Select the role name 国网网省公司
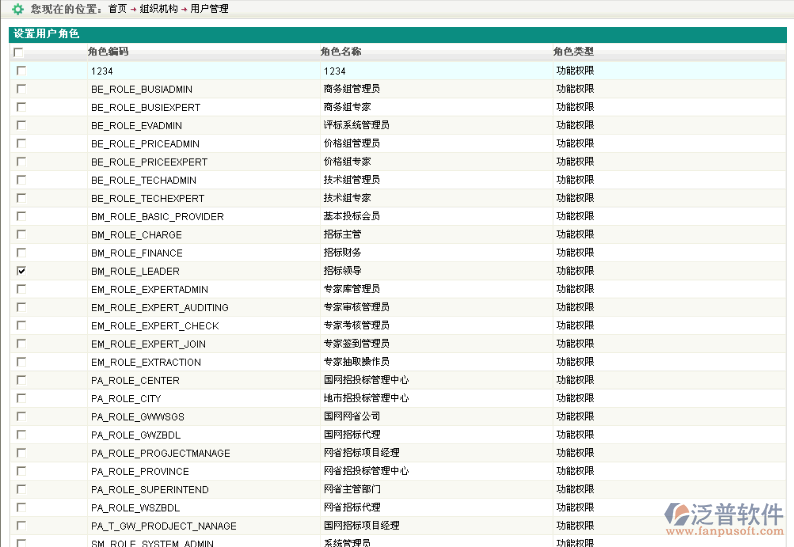Viewport: 794px width, 547px height. (x=352, y=416)
